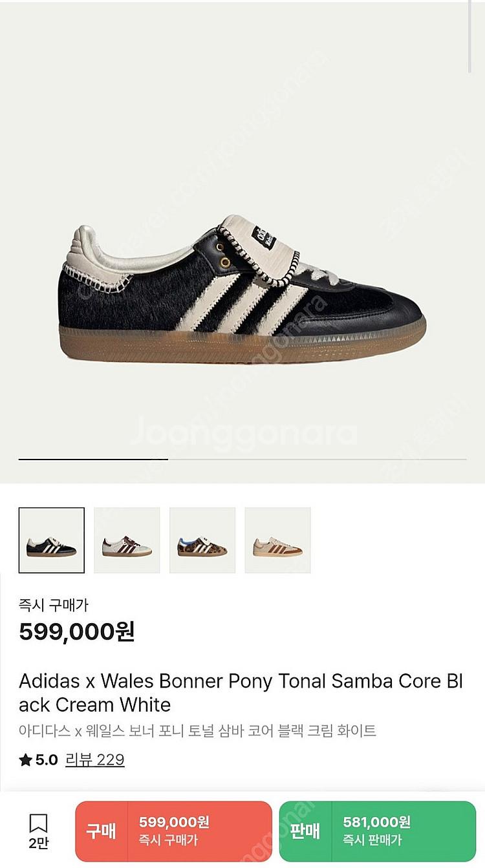Image resolution: width=485 pixels, height=868 pixels.
Task: Tap the bookmark save icon
Action: coord(39,823)
